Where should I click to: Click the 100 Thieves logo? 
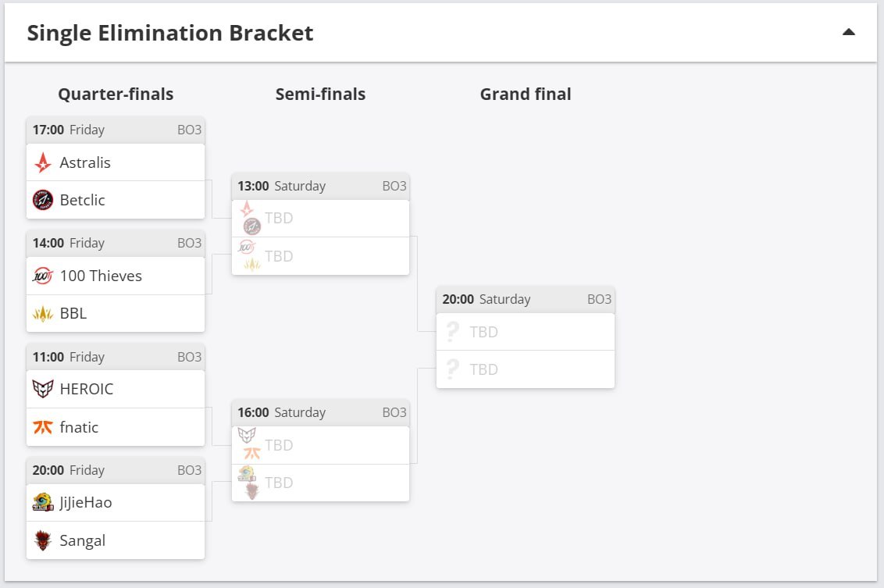(43, 276)
